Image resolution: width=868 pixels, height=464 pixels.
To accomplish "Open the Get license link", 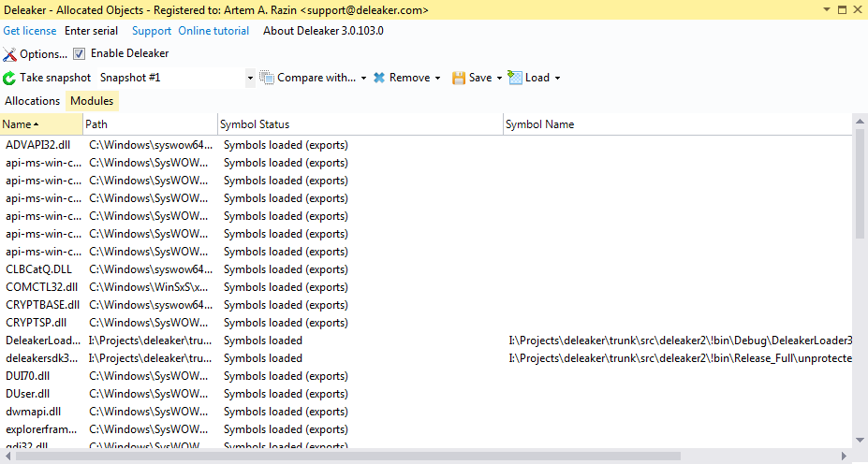I will [29, 31].
